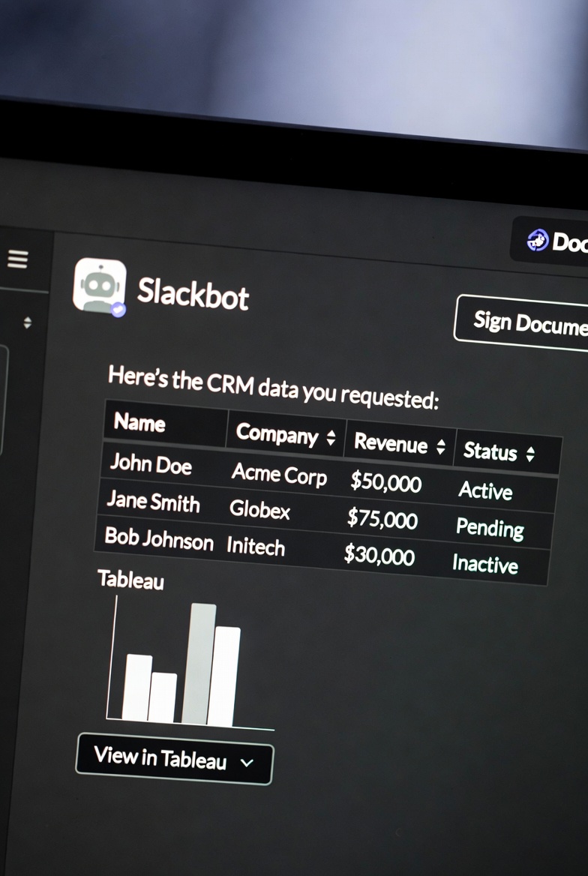
Task: Click the Revenue column header label
Action: click(x=391, y=443)
